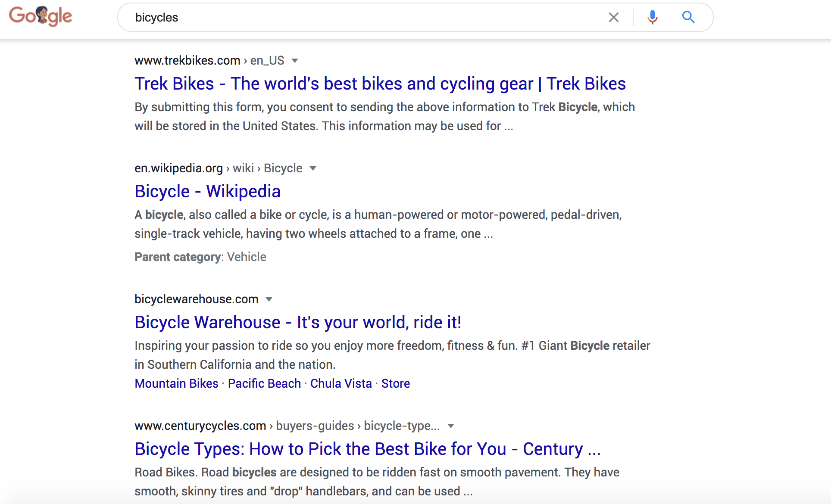Screen dimensions: 831x504
Task: Click the 'www.centurycycles.com › buyers-guides' breadcrumb
Action: (287, 426)
